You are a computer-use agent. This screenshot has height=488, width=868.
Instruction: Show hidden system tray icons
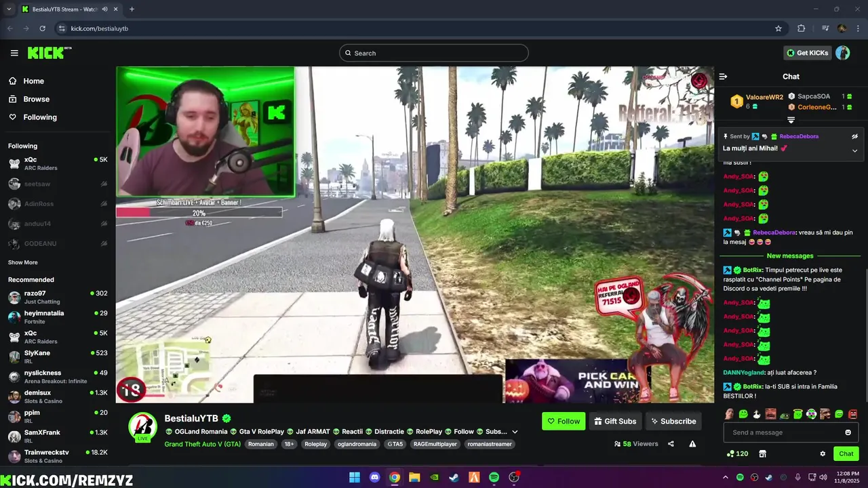point(725,477)
